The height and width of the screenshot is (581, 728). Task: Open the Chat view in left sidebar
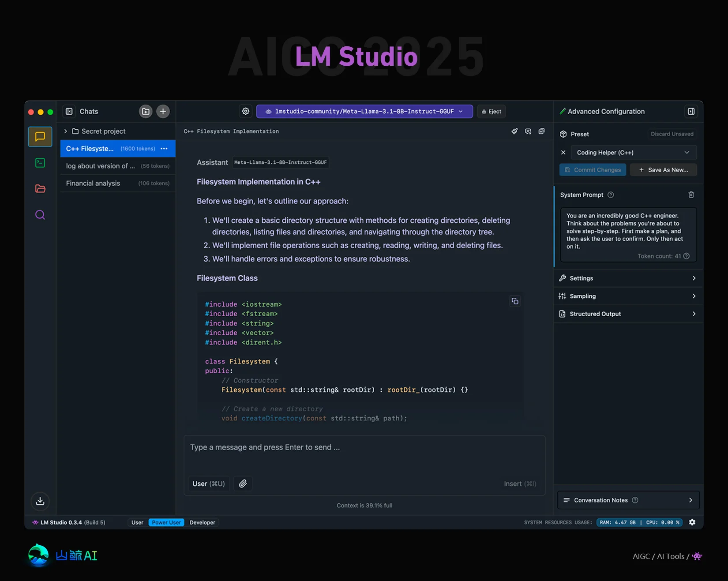tap(40, 137)
